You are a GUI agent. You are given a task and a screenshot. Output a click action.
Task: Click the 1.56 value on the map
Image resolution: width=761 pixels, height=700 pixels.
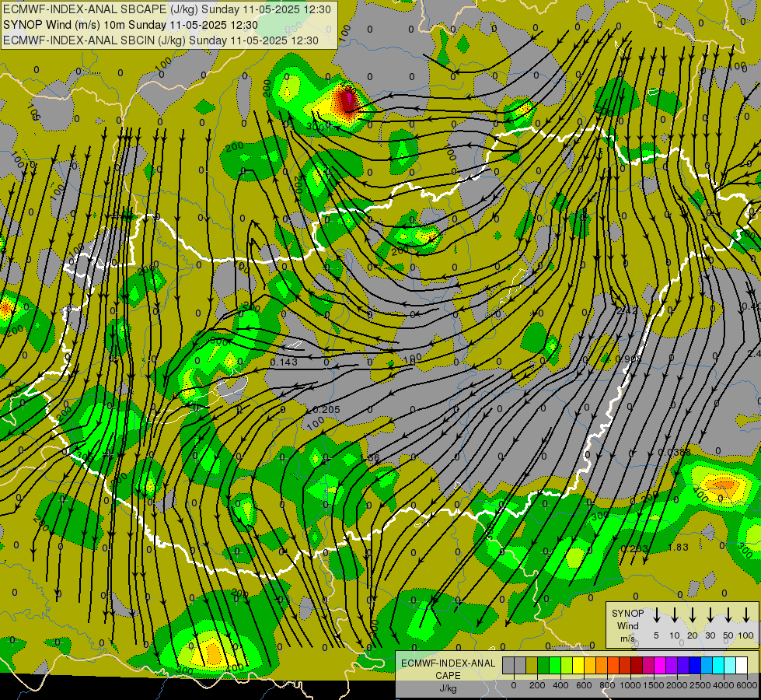point(370,457)
